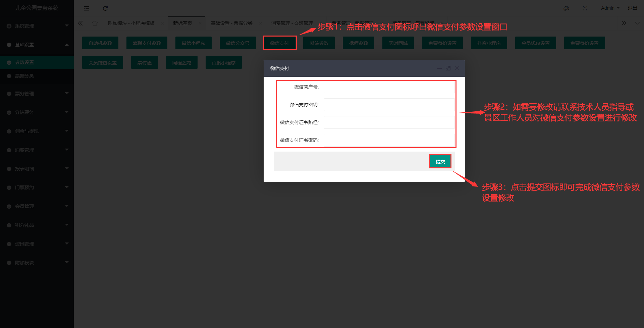The width and height of the screenshot is (644, 328).
Task: Toggle the sidebar collapse icon in top bar
Action: click(87, 8)
